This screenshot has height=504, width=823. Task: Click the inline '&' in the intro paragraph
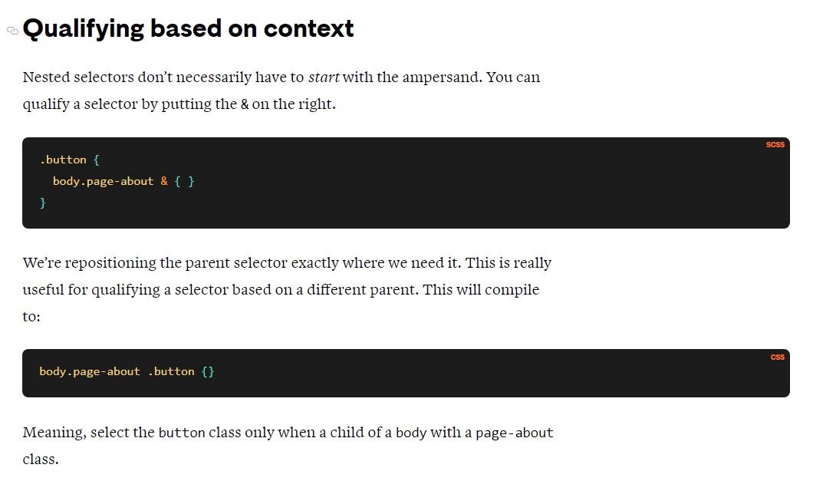point(245,104)
